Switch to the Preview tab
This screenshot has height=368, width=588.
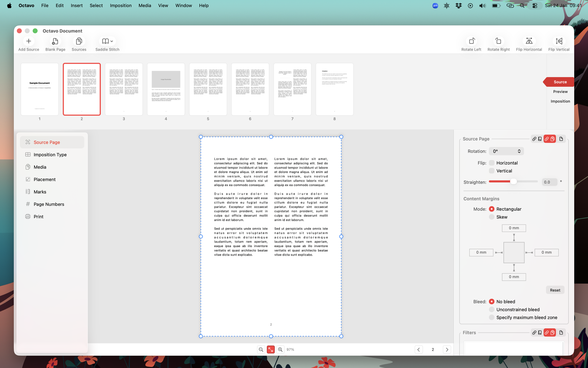click(x=560, y=92)
